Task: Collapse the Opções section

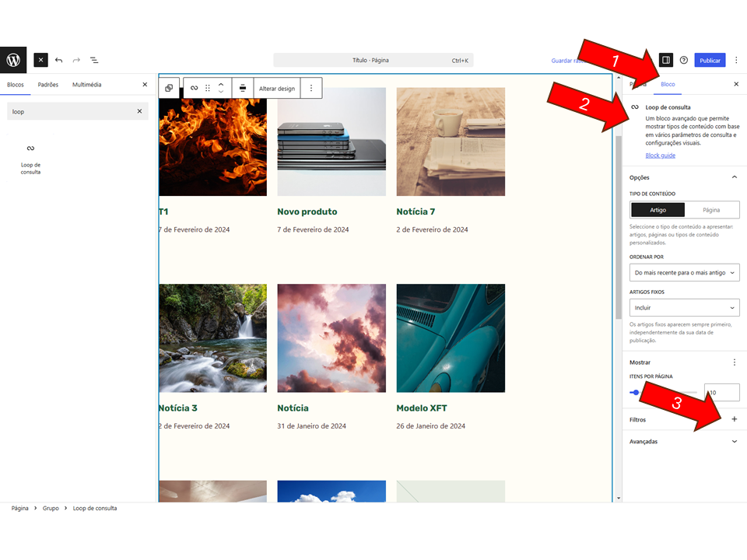Action: 734,177
